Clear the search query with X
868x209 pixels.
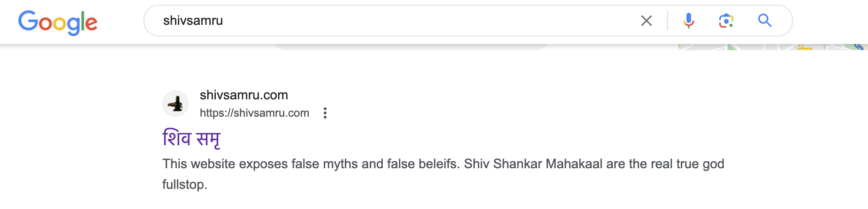tap(646, 21)
